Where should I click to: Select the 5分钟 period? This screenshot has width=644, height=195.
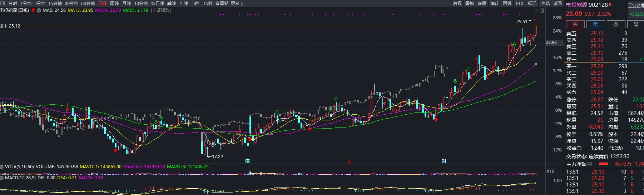tap(40, 3)
